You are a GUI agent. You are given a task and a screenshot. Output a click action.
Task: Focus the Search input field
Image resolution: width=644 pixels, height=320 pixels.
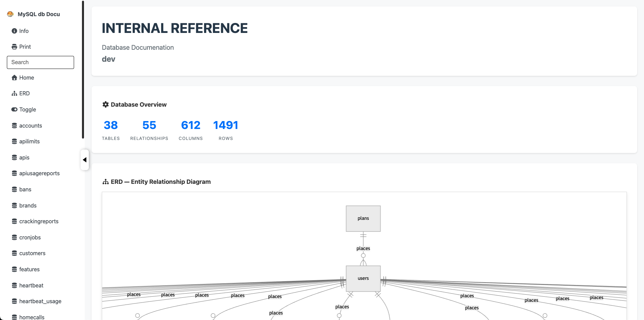click(40, 62)
